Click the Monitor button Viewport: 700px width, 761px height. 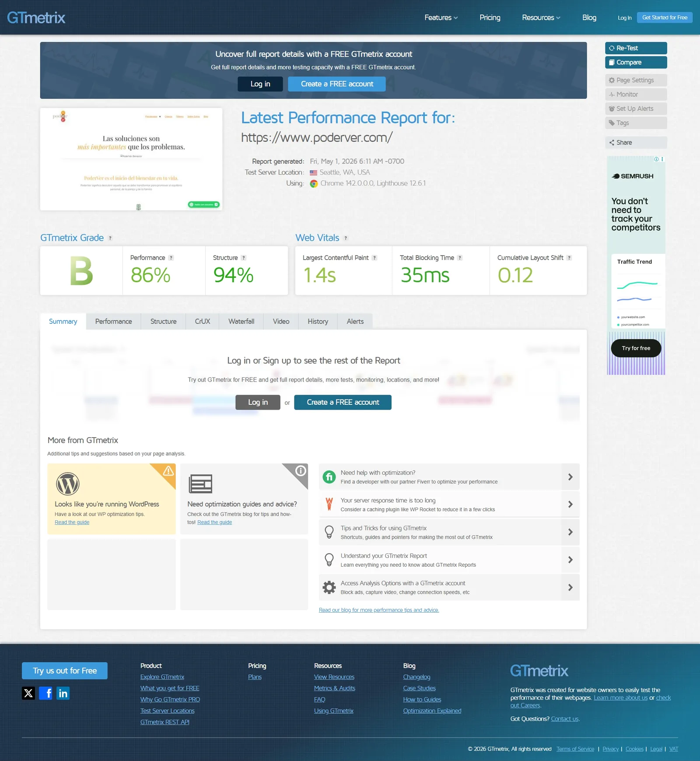point(636,95)
